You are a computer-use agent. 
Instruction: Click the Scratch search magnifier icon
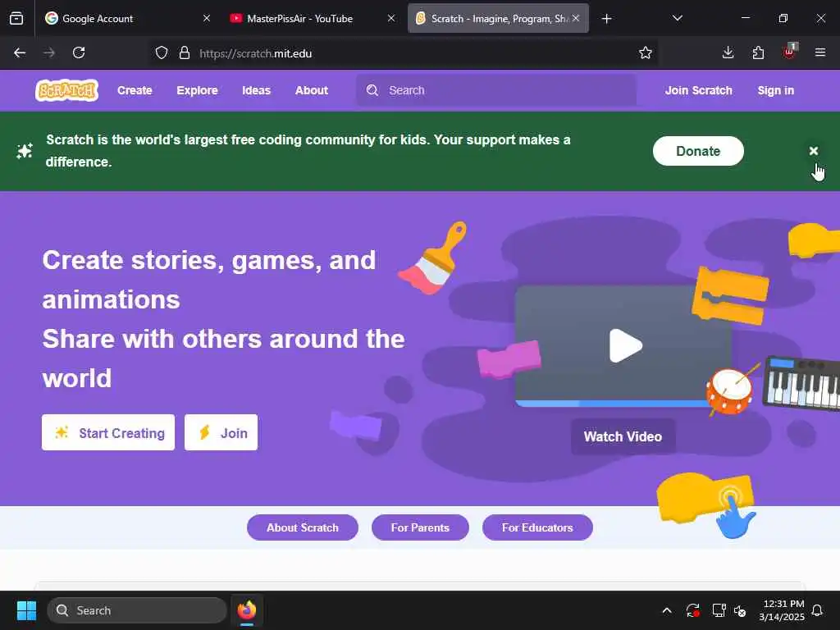click(x=372, y=90)
